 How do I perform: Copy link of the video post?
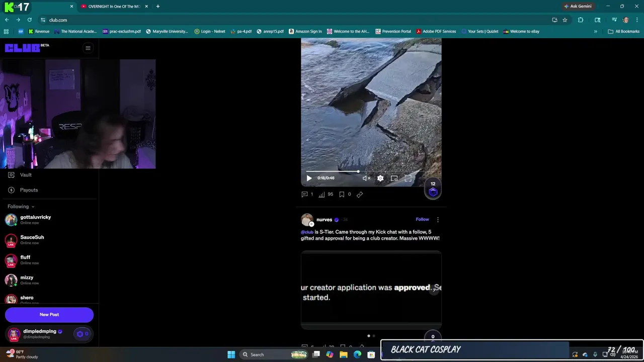(360, 194)
